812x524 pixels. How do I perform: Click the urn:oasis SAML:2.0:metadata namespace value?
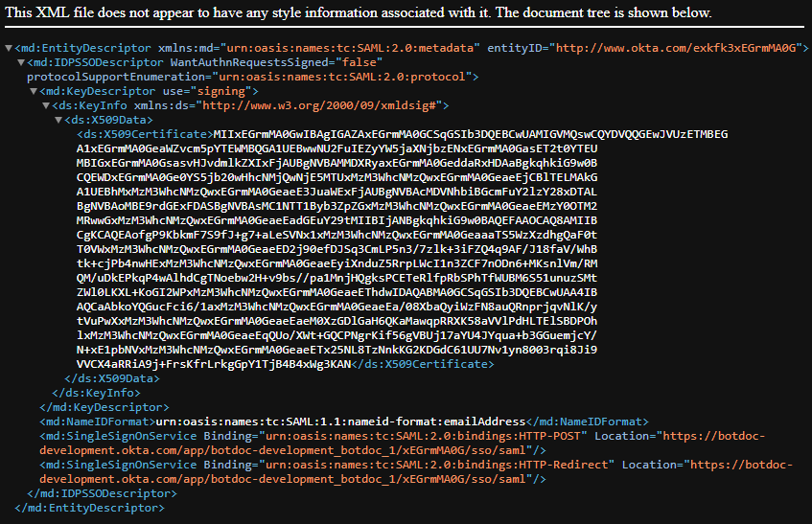click(x=350, y=48)
